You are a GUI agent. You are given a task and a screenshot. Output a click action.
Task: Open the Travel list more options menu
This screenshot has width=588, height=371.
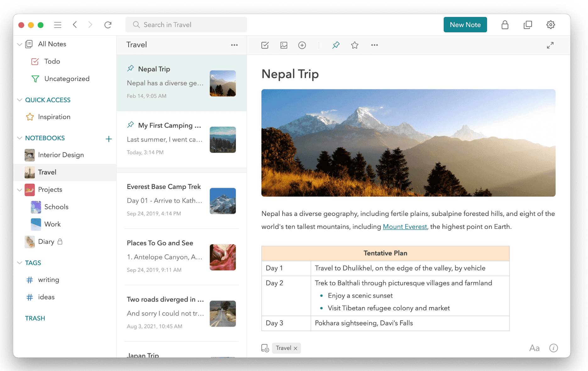234,45
